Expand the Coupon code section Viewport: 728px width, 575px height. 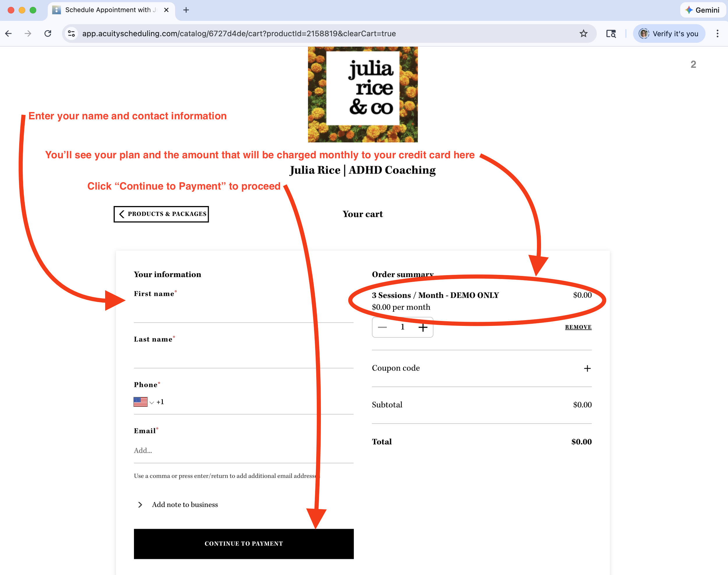[x=587, y=368]
